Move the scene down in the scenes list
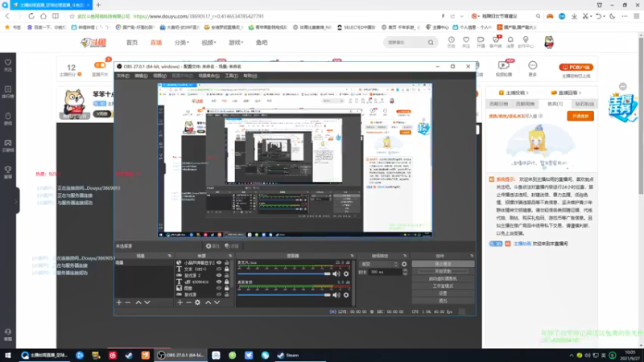The image size is (644, 362). tap(147, 302)
